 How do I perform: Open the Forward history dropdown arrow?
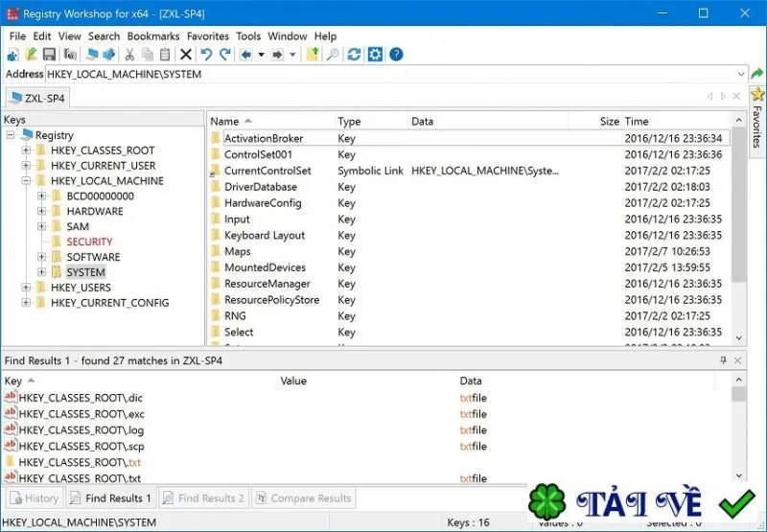[292, 55]
